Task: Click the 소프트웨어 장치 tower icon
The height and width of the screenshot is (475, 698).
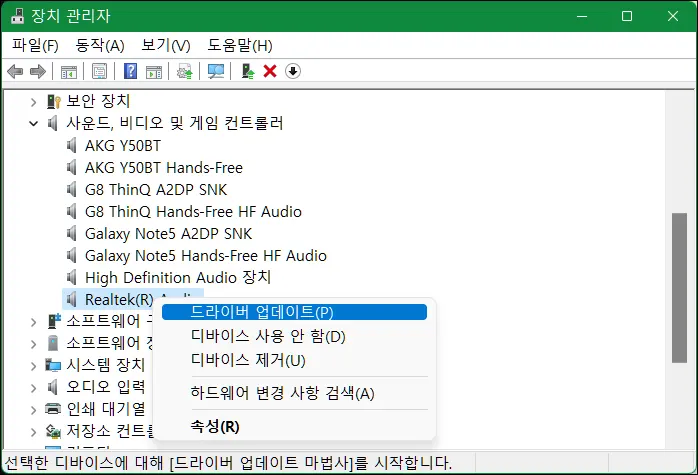Action: (x=53, y=343)
